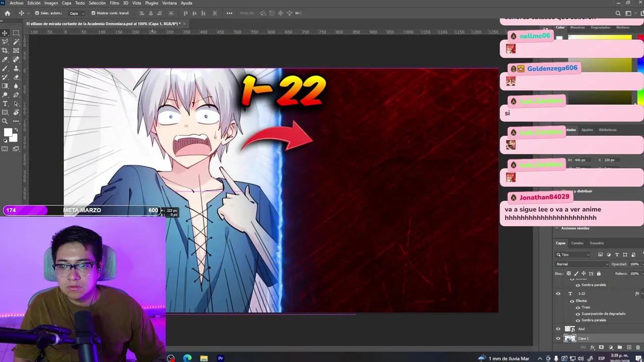Viewport: 644px width, 362px height.
Task: Select the Dodge tool
Action: (x=5, y=95)
